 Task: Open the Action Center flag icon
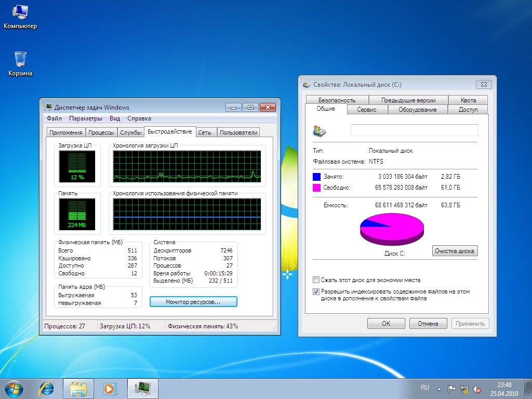click(x=452, y=389)
